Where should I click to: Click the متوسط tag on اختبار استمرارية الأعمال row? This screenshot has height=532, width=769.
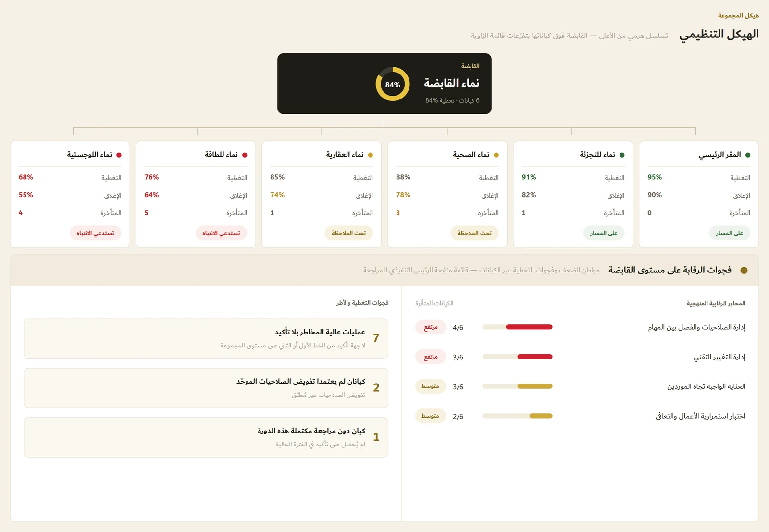430,416
